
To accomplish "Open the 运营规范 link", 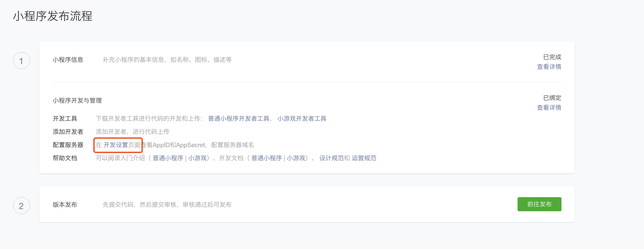I will [364, 158].
